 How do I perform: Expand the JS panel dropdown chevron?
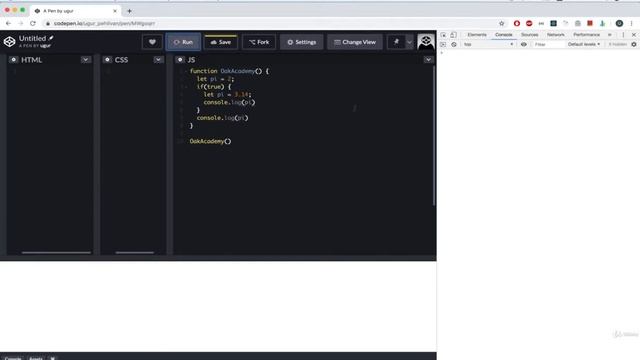428,60
